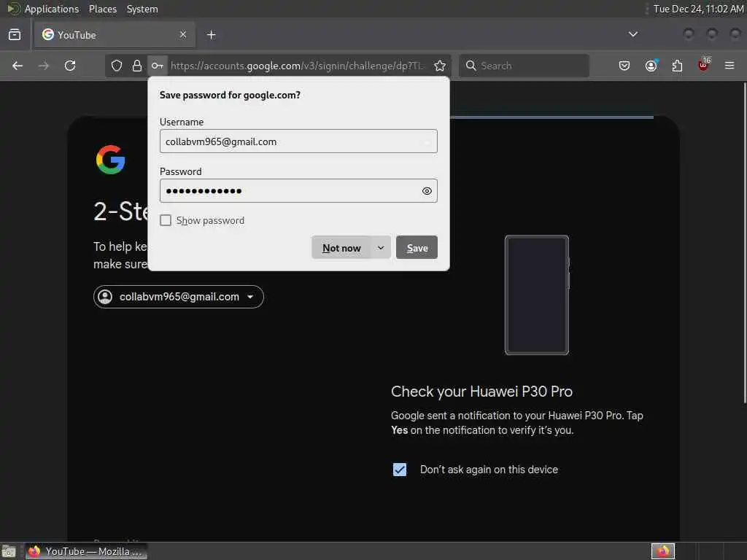This screenshot has width=747, height=560.
Task: Open the Firefox account icon
Action: [651, 66]
